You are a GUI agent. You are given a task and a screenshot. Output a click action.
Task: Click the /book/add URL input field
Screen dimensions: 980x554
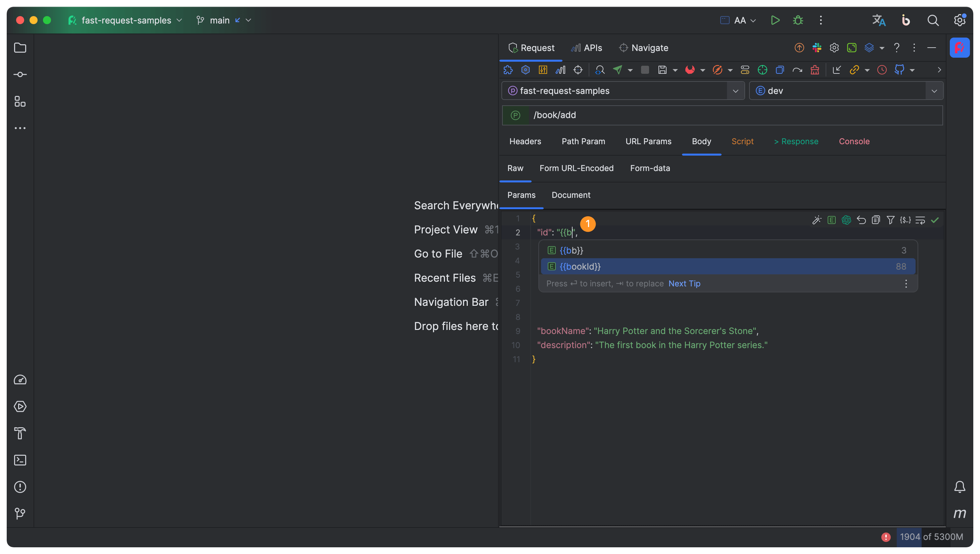pyautogui.click(x=735, y=115)
